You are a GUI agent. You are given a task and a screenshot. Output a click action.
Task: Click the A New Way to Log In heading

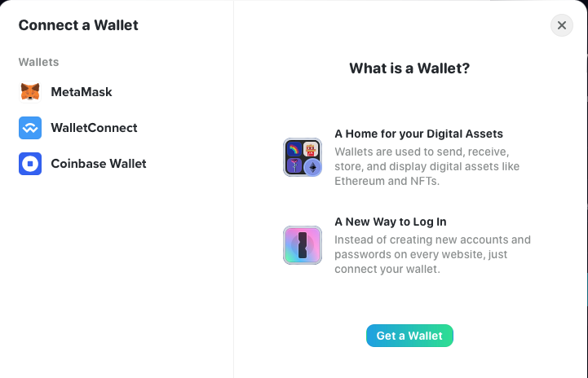click(x=391, y=222)
